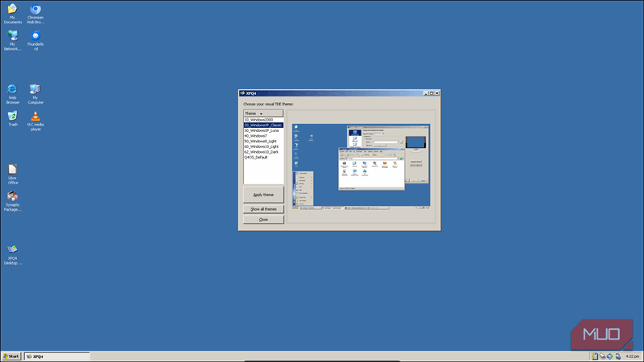Screen dimensions: 644x362
Task: Select the 10_Windows2000 theme
Action: 259,120
